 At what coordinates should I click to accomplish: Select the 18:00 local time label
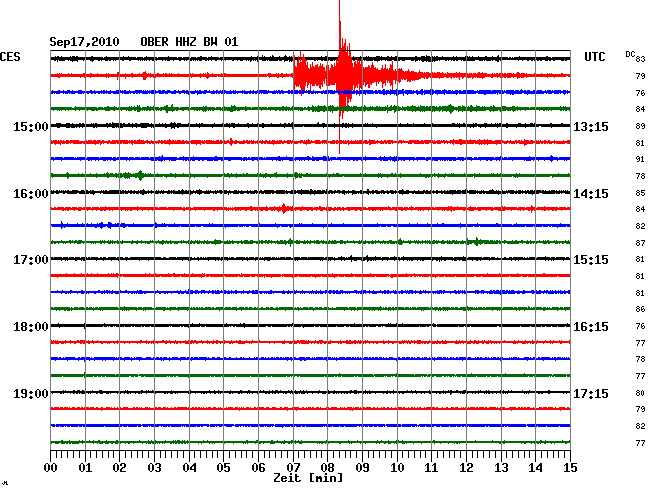[31, 327]
